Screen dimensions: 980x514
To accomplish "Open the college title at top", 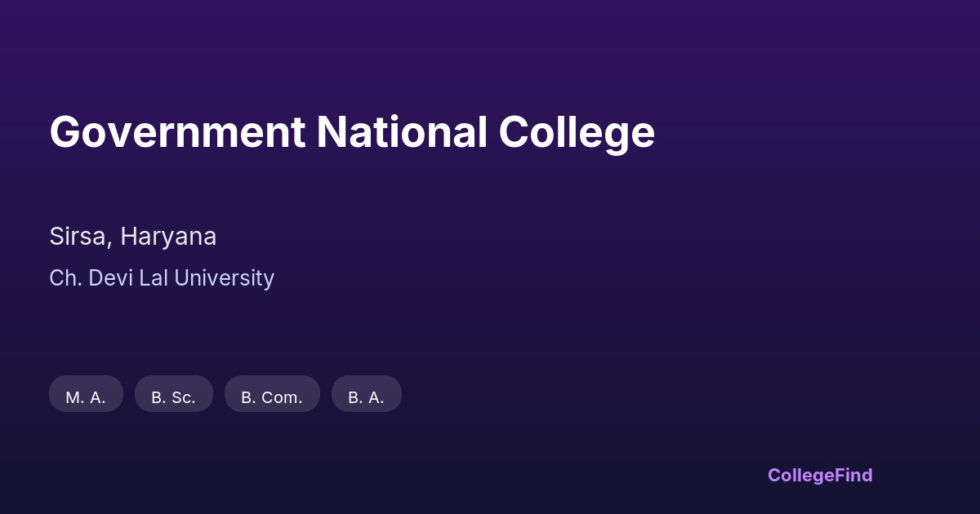I will [x=352, y=132].
